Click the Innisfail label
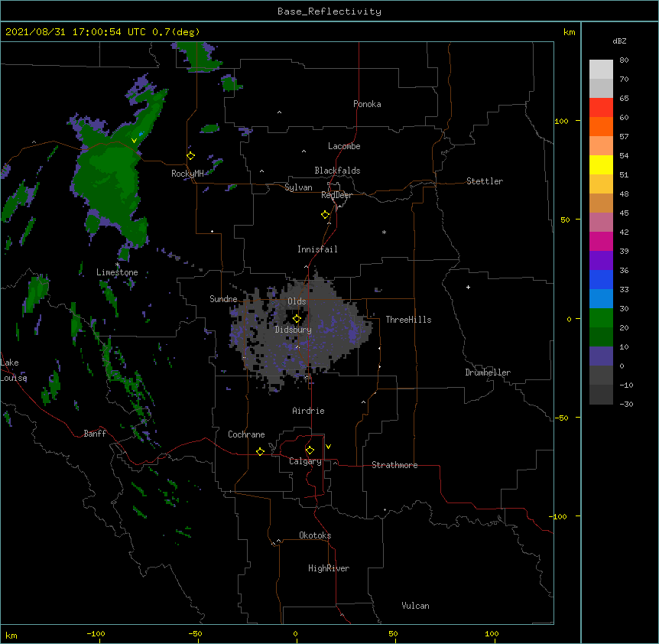The height and width of the screenshot is (644, 659). 317,249
